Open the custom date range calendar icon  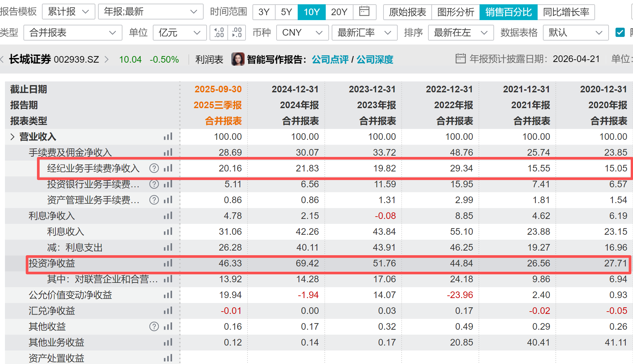pos(364,12)
